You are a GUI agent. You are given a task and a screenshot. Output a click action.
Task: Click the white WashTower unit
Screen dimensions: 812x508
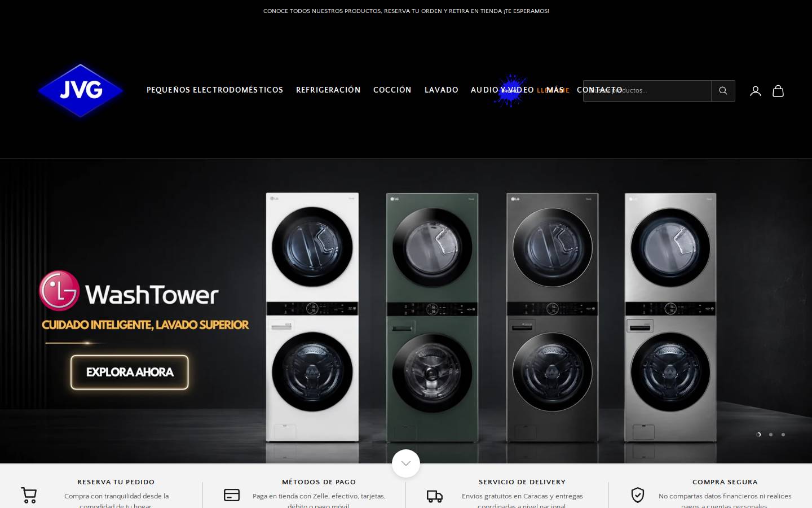(x=312, y=317)
